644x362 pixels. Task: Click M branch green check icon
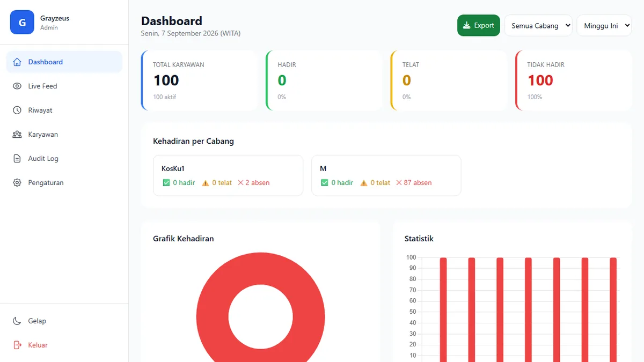(x=325, y=183)
